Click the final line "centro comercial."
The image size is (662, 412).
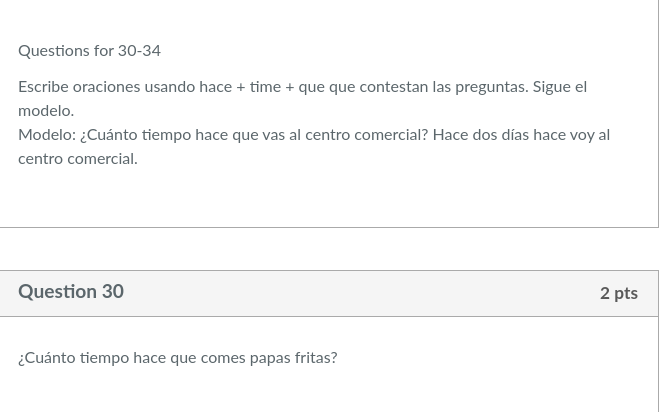pos(77,159)
